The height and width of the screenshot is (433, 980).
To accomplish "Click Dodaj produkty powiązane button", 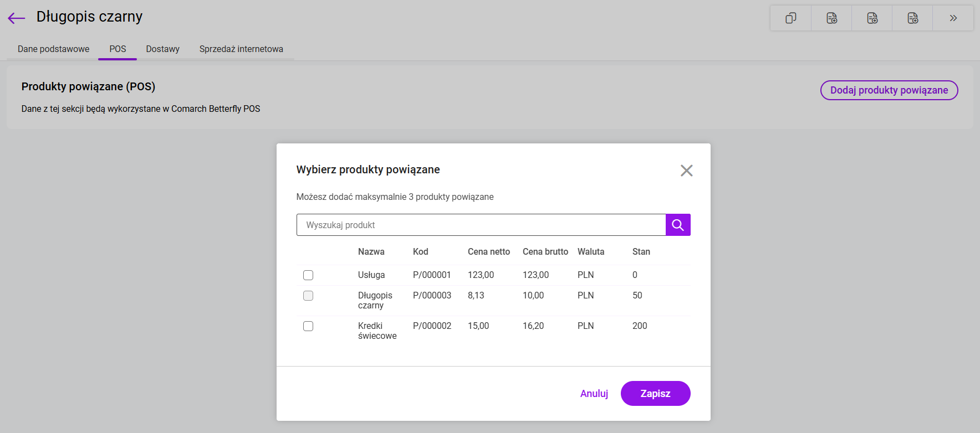I will click(x=889, y=90).
